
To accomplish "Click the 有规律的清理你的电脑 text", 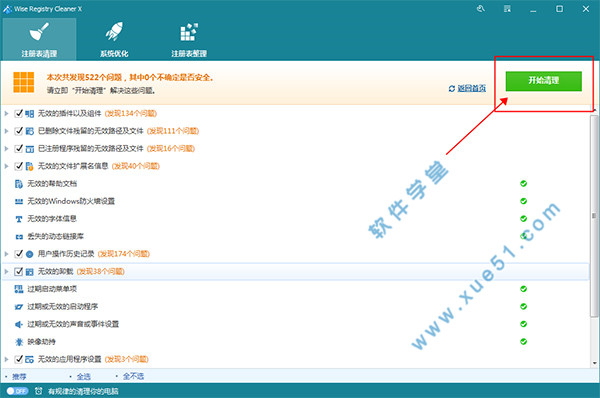I will [83, 391].
